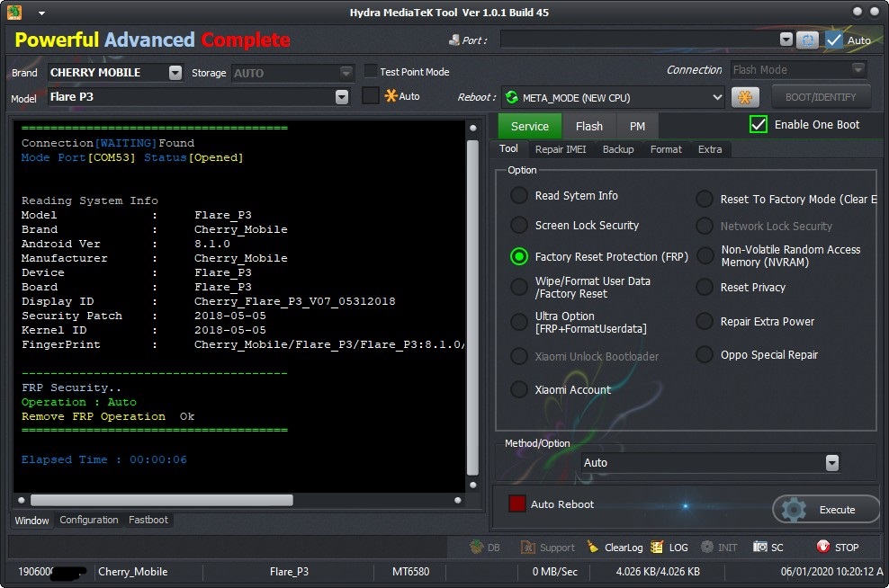Click the ClearLog broom icon
The width and height of the screenshot is (889, 588).
coord(593,548)
